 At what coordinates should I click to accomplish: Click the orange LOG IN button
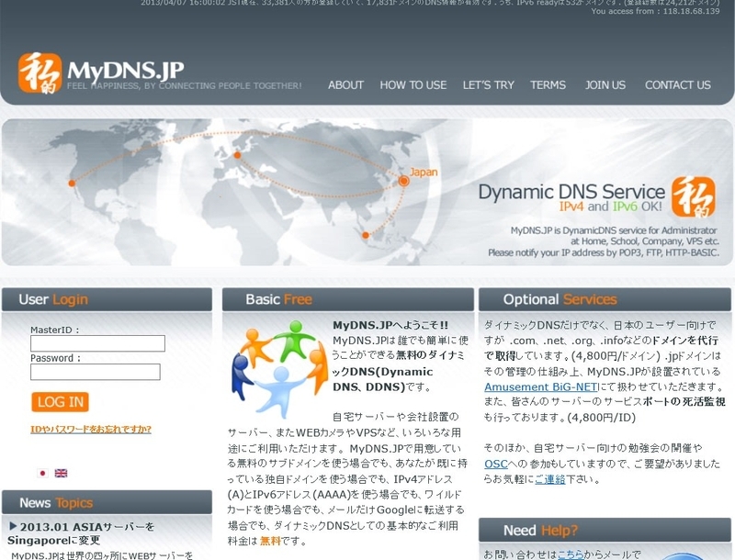[x=60, y=402]
